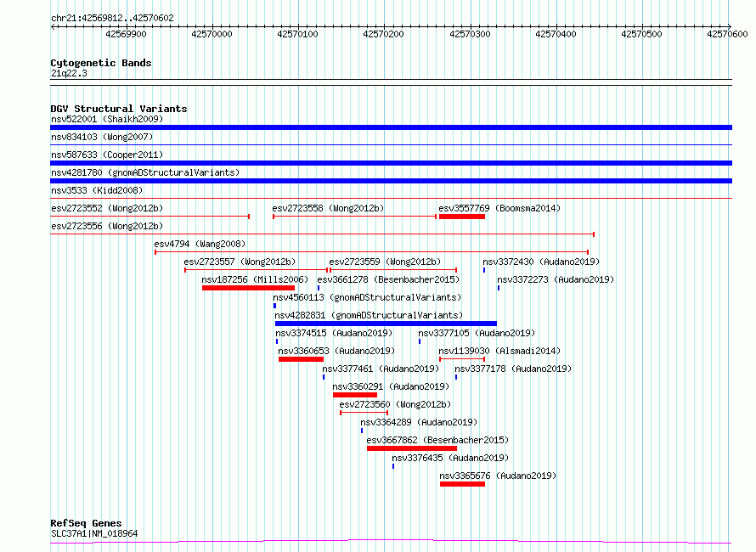This screenshot has height=552, width=756.
Task: Select nsv3374515 (Audano2019) label
Action: click(x=334, y=333)
